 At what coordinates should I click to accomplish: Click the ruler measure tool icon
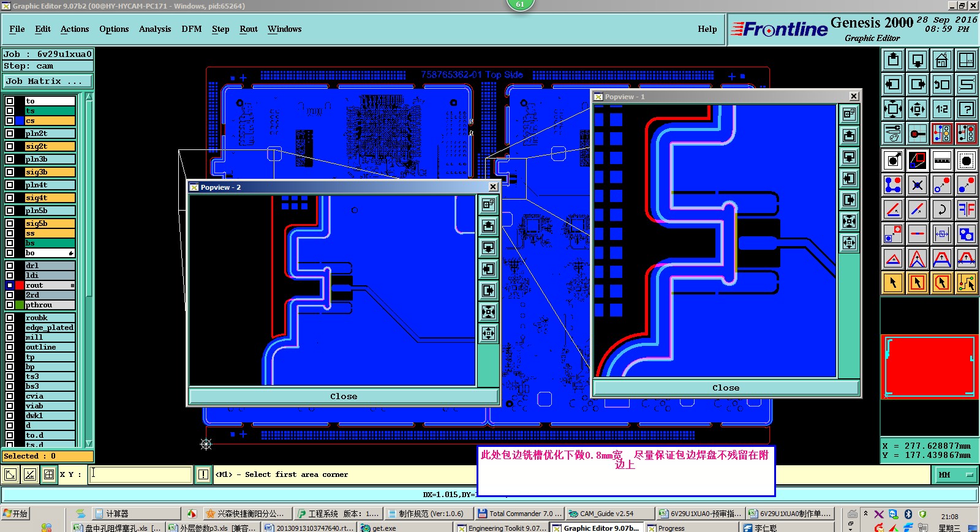point(942,160)
